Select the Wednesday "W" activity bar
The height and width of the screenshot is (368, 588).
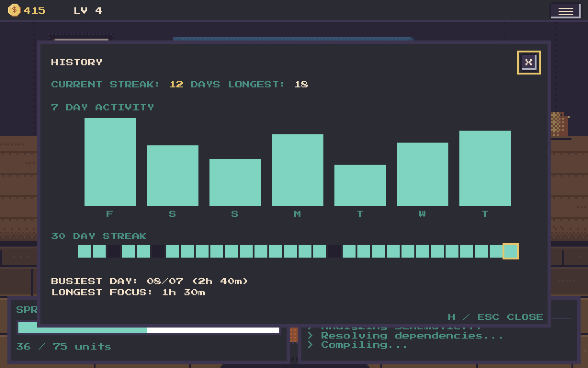coord(423,174)
